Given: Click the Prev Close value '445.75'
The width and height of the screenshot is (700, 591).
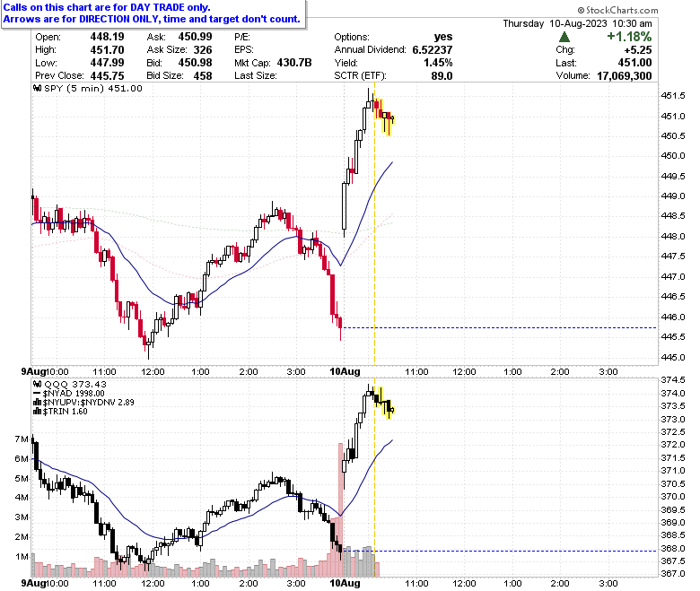Looking at the screenshot, I should coord(107,76).
